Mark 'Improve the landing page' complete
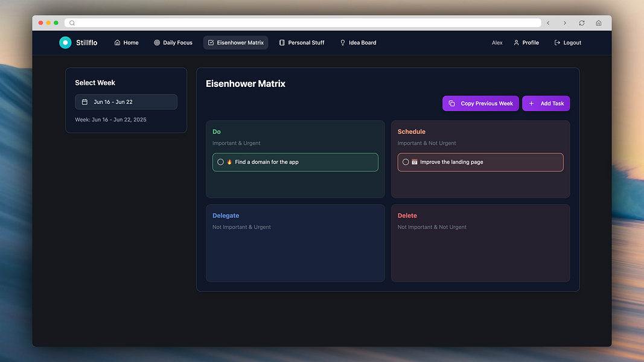 [x=406, y=162]
